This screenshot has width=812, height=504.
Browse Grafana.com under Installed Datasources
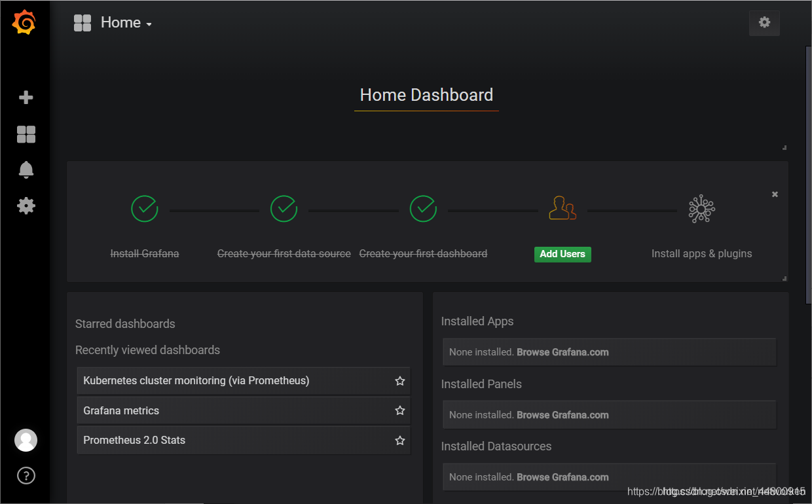pos(563,477)
